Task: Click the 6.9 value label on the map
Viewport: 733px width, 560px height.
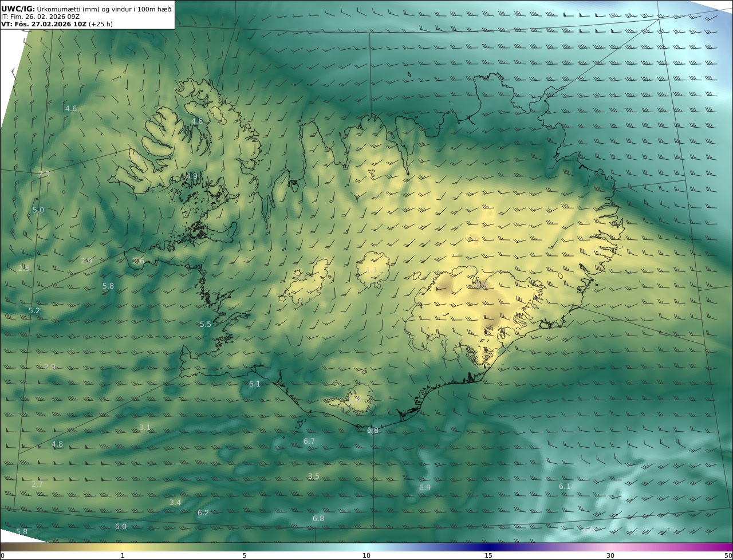Action: pyautogui.click(x=424, y=487)
